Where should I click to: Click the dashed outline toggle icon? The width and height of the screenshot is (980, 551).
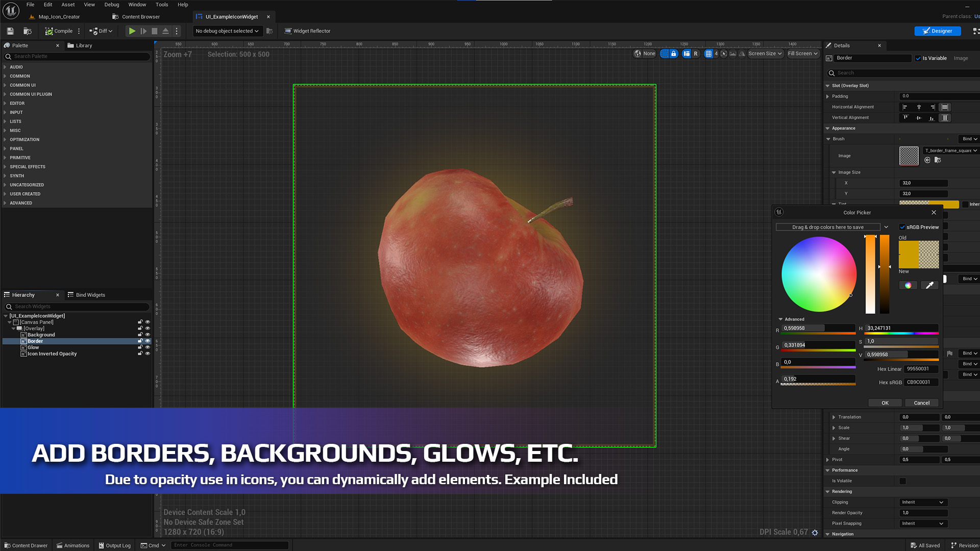point(664,54)
